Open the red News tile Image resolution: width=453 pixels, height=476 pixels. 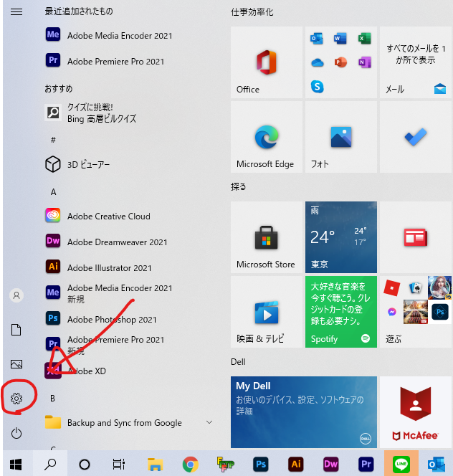pos(415,237)
